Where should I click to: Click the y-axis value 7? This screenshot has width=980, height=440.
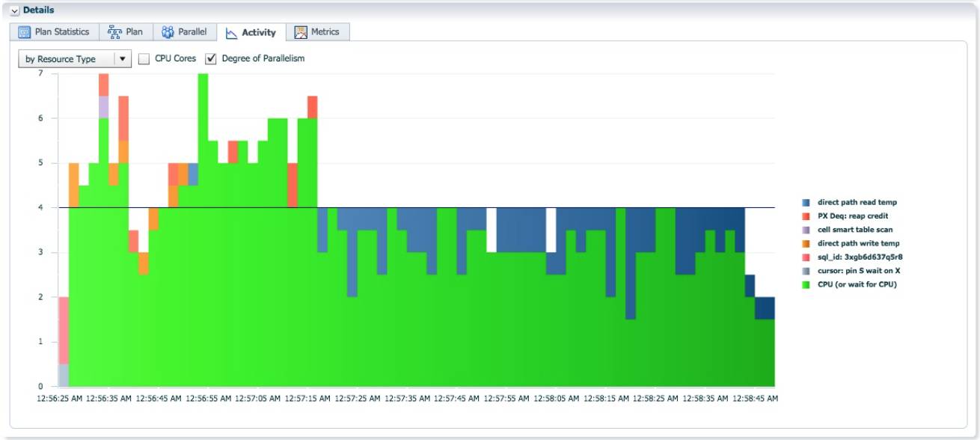click(x=40, y=73)
